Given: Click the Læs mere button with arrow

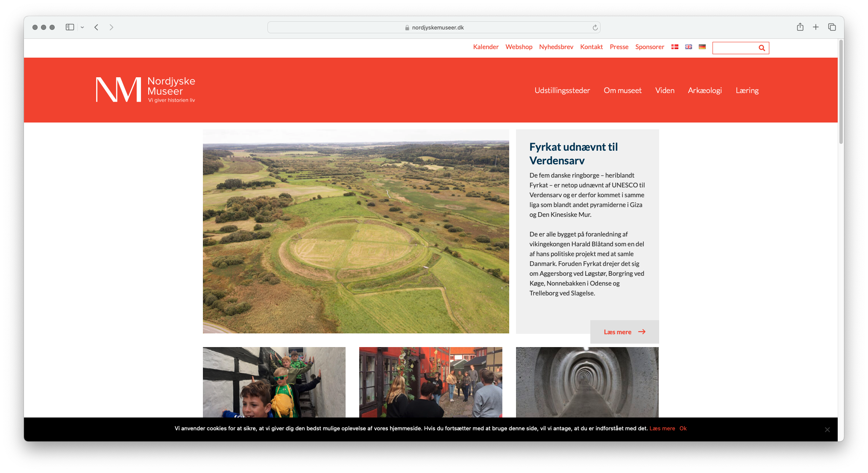Looking at the screenshot, I should pos(625,332).
